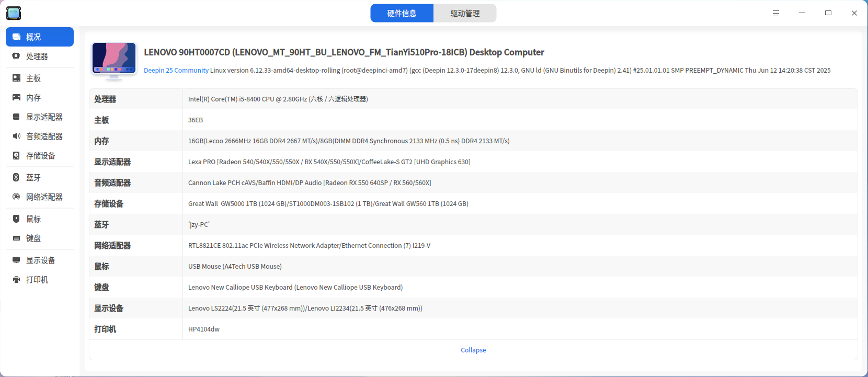Screen dimensions: 868x377
Task: Click the 鼠标 mouse sidebar icon
Action: click(x=16, y=219)
